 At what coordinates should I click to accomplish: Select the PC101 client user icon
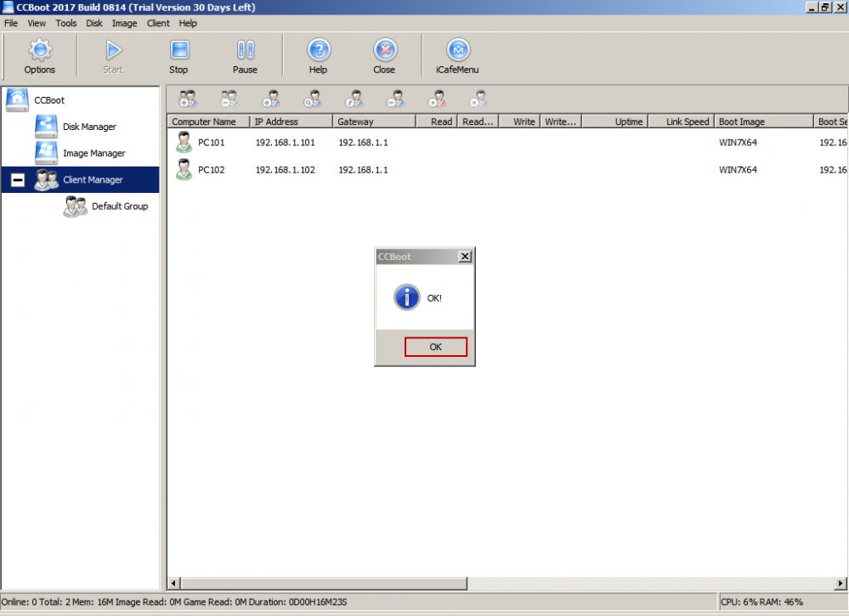point(184,143)
